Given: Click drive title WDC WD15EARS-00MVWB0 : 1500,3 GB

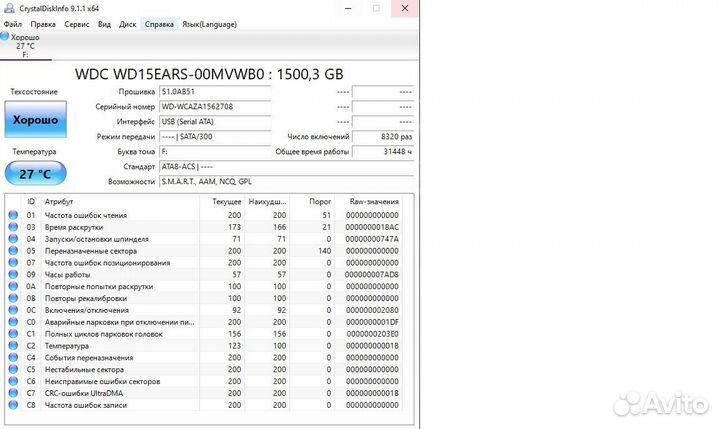Looking at the screenshot, I should tap(209, 74).
